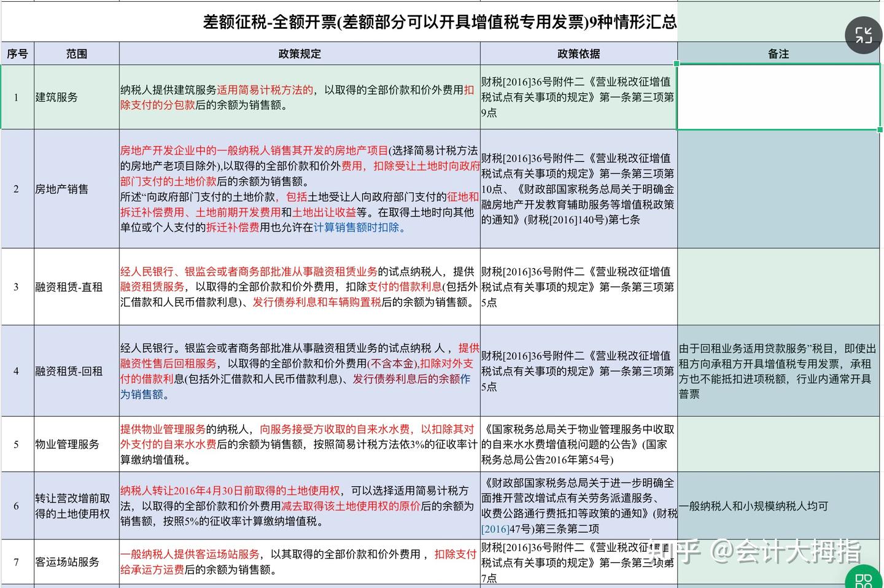Select the 物业管理服务 cell

(77, 444)
